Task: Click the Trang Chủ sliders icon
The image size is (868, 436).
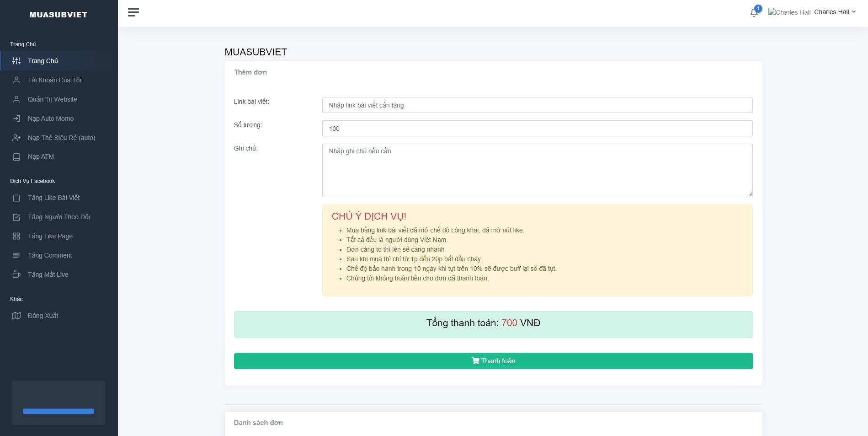Action: [16, 61]
